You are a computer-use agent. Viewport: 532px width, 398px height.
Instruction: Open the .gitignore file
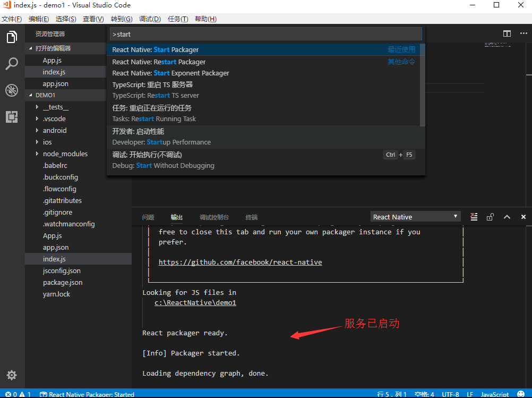click(57, 212)
